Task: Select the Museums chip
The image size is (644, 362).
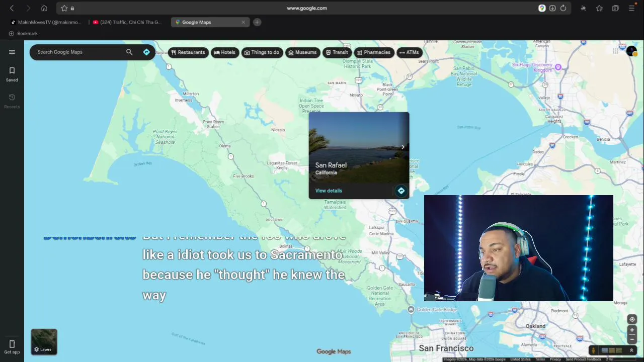Action: tap(302, 52)
